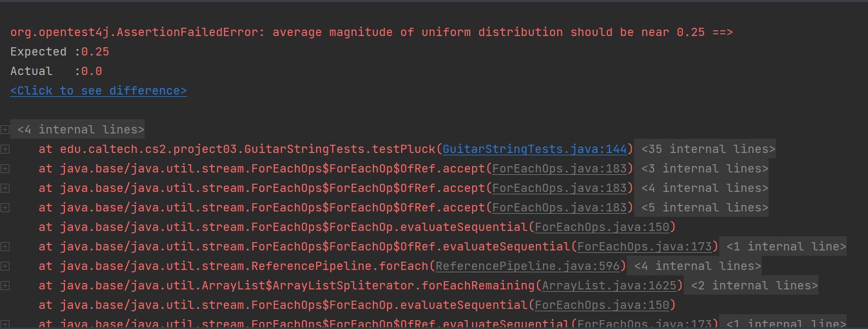This screenshot has height=329, width=868.
Task: Open the <Click to see difference> link
Action: tap(99, 90)
